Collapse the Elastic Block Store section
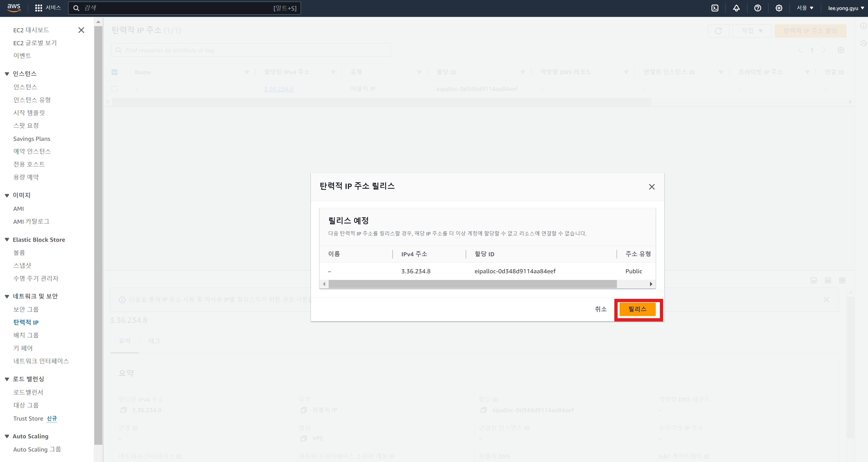The image size is (868, 462). [7, 240]
